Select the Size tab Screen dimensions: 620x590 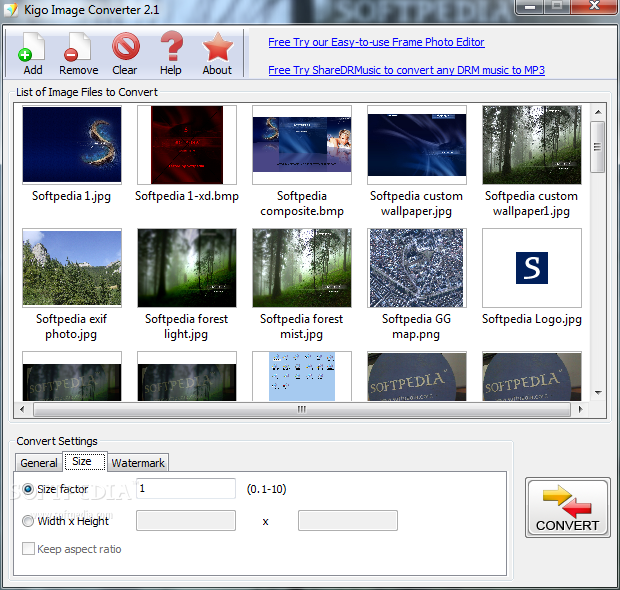click(x=85, y=461)
